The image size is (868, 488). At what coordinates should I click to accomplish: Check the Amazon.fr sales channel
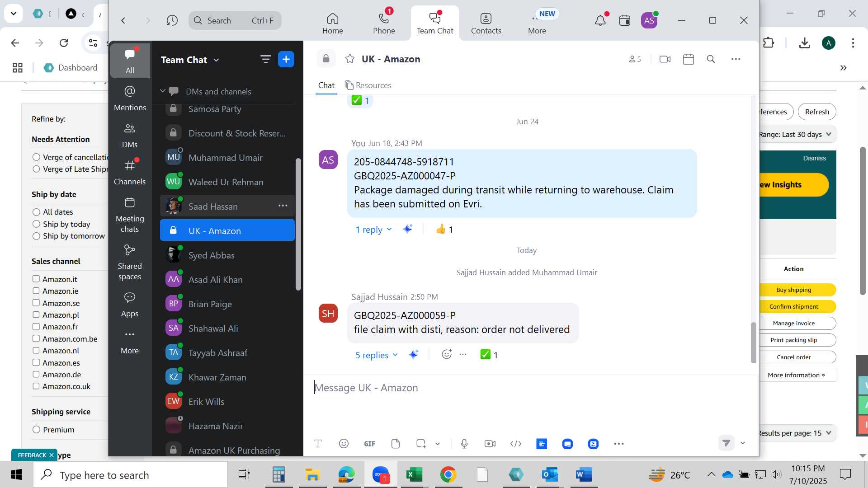[36, 327]
